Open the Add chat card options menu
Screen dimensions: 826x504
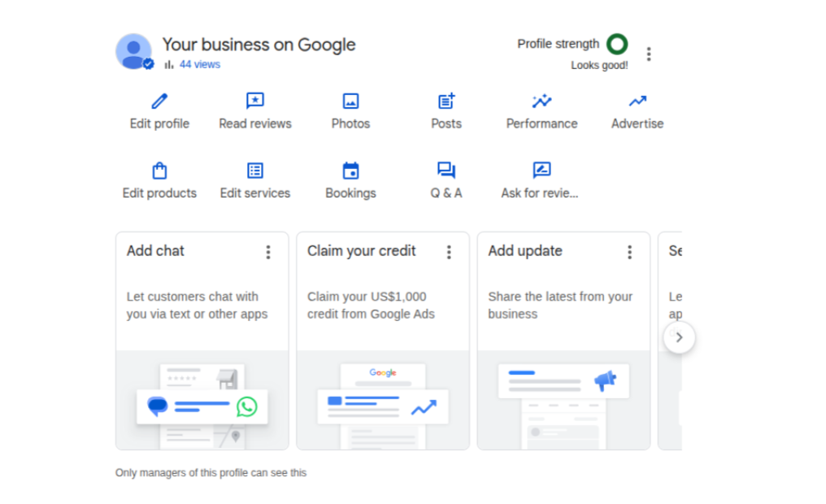(268, 252)
